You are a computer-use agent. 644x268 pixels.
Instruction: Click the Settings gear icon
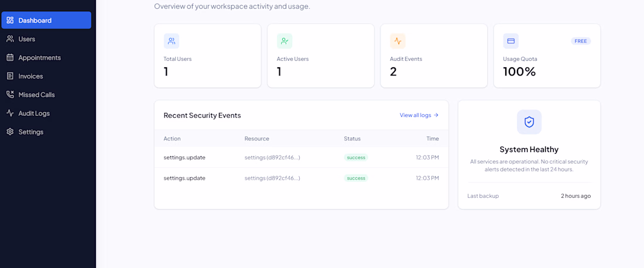[x=11, y=132]
